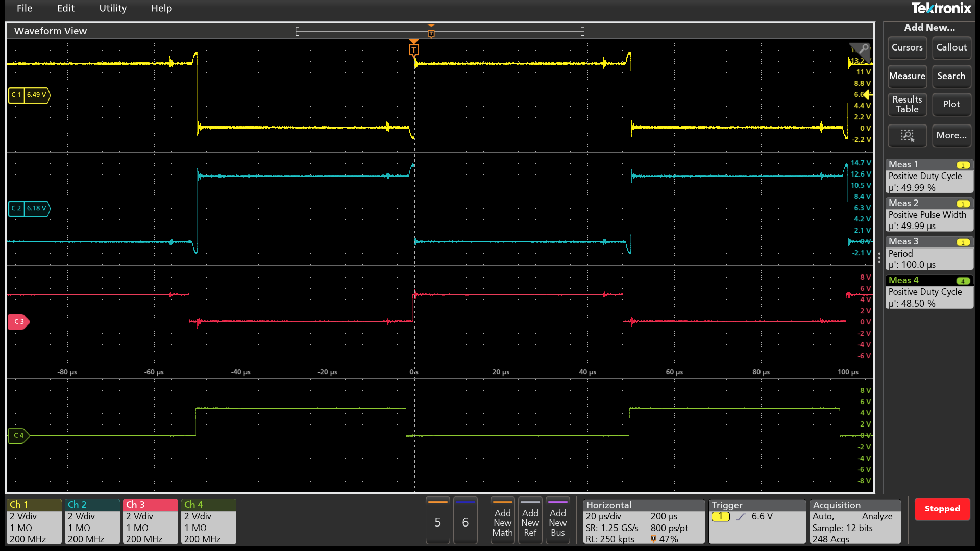Image resolution: width=980 pixels, height=551 pixels.
Task: Toggle channel 5 on with button 5
Action: (x=437, y=521)
